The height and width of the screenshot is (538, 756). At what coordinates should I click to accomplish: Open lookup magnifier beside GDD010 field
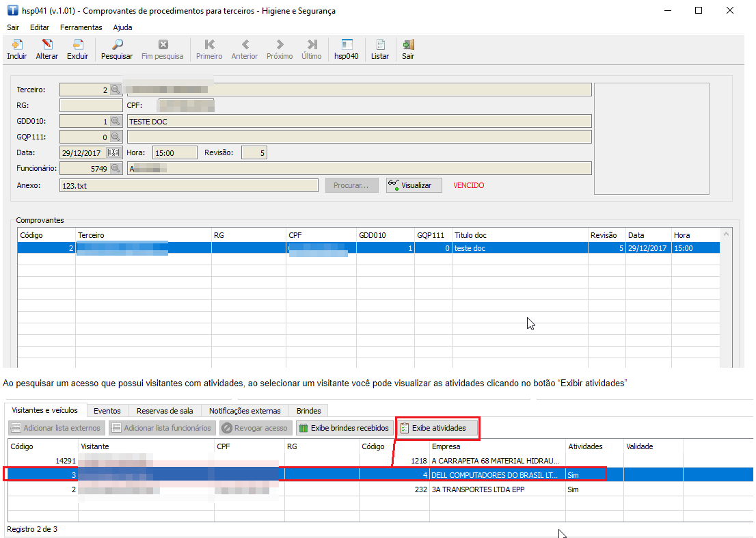tap(116, 121)
